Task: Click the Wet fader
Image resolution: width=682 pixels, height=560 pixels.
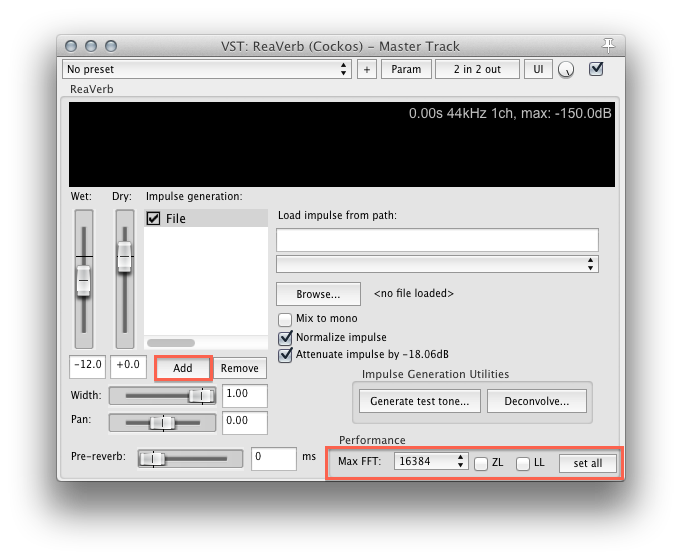Action: pos(84,279)
